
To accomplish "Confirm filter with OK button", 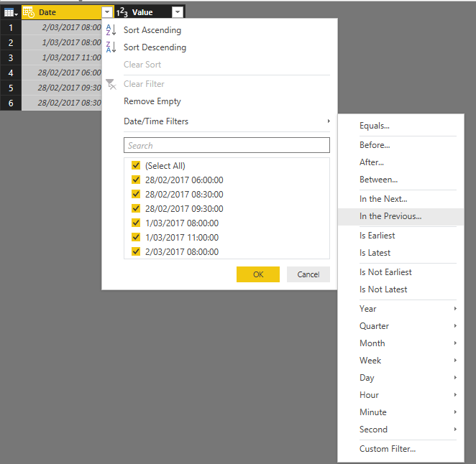I will click(x=258, y=274).
